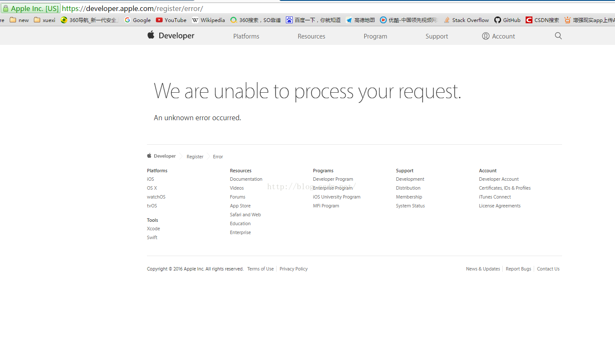This screenshot has height=364, width=615.
Task: Open the Xcode footer link
Action: click(153, 229)
